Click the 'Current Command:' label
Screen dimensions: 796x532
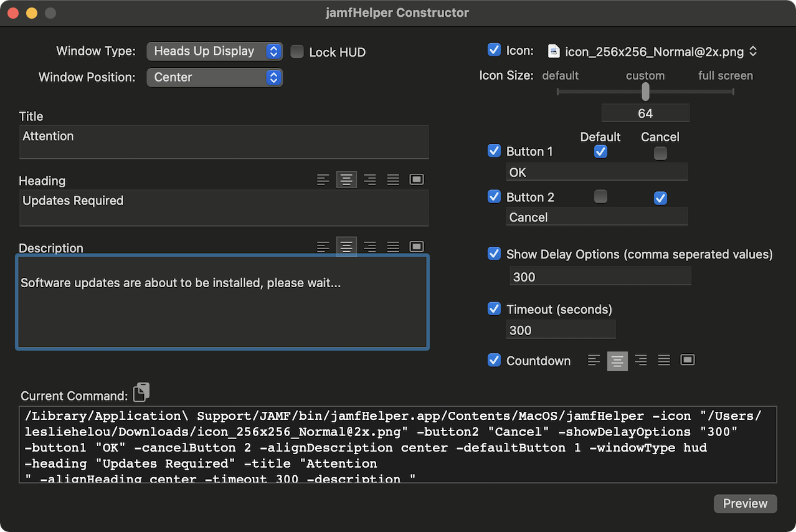[74, 396]
